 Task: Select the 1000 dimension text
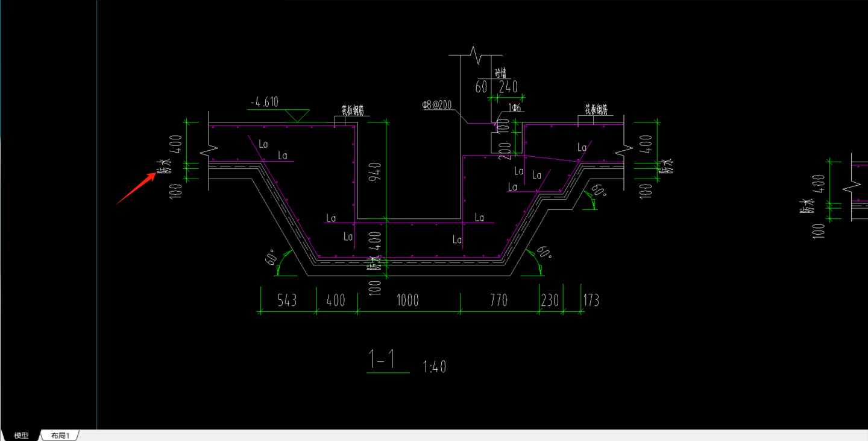tap(408, 300)
